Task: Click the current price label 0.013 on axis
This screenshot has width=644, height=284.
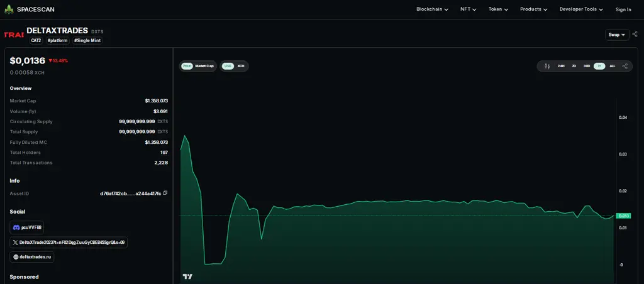Action: pyautogui.click(x=624, y=216)
